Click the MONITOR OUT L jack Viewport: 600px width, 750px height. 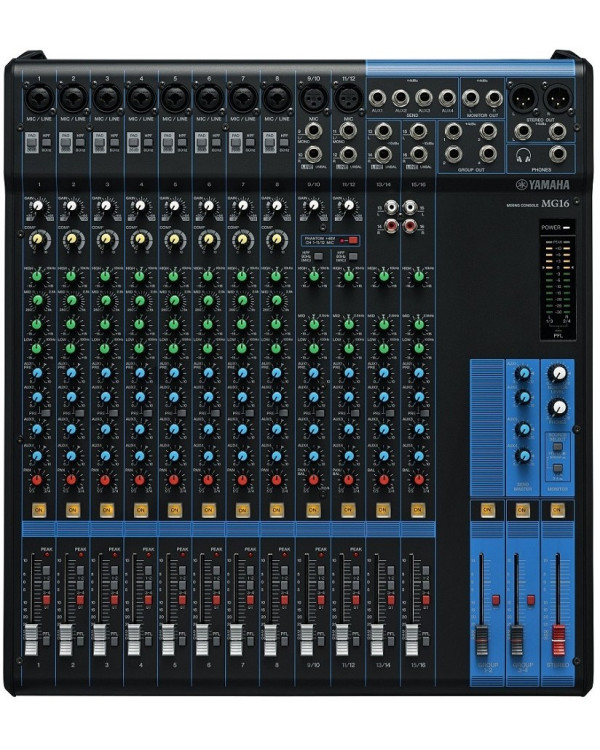(x=470, y=98)
